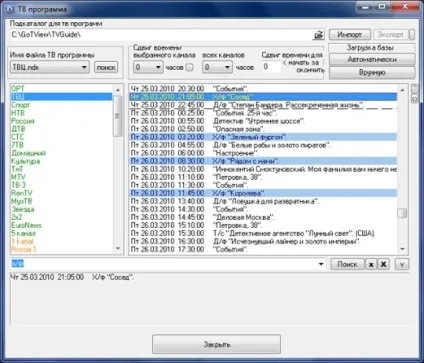Select the МузТВ channel
The width and height of the screenshot is (424, 363).
coord(62,201)
